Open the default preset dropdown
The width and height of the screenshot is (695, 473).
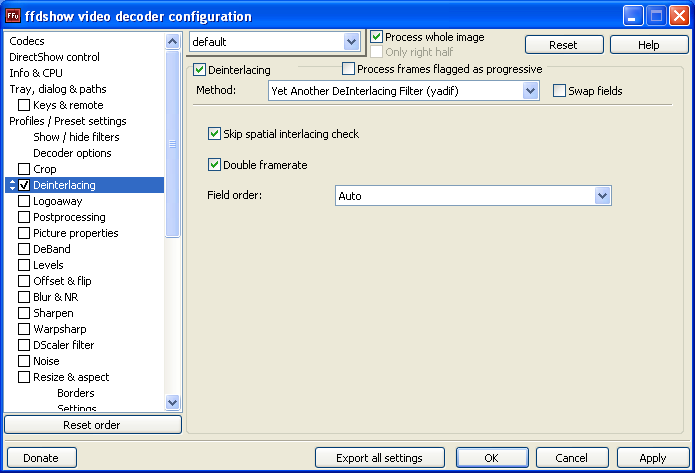click(351, 42)
